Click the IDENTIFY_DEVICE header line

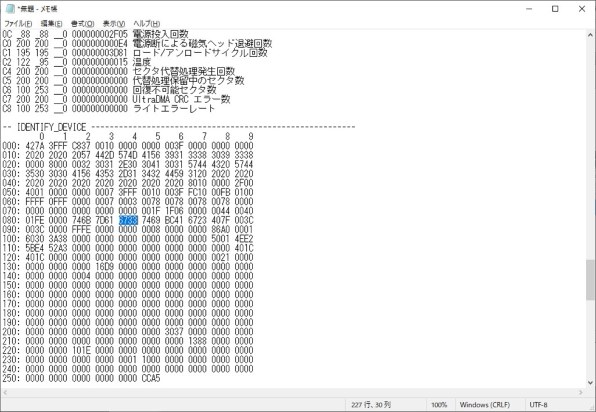tap(179, 127)
